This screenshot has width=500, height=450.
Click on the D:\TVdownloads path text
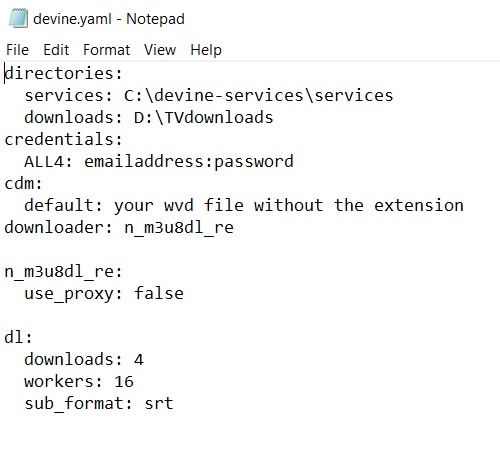pos(203,118)
